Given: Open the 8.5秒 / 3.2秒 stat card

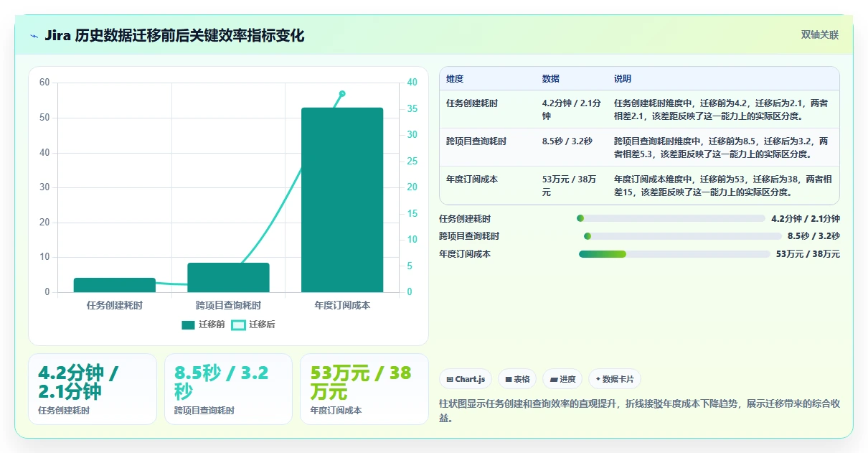Looking at the screenshot, I should click(x=228, y=389).
